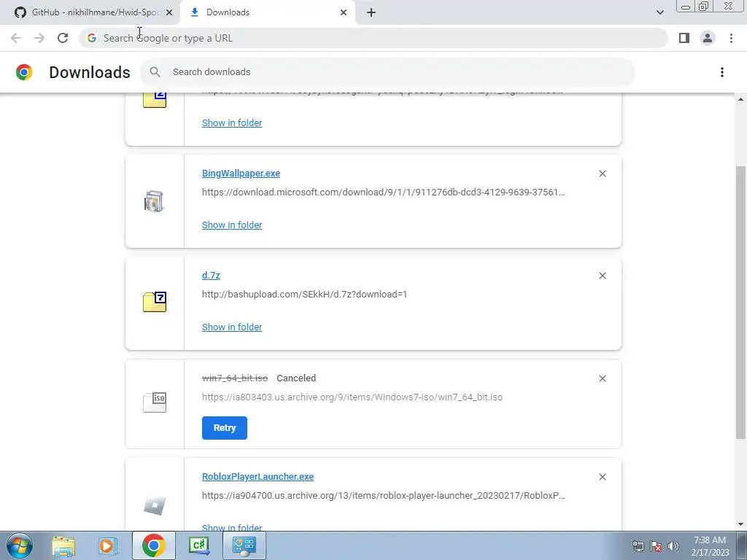Reload the Downloads page

63,38
